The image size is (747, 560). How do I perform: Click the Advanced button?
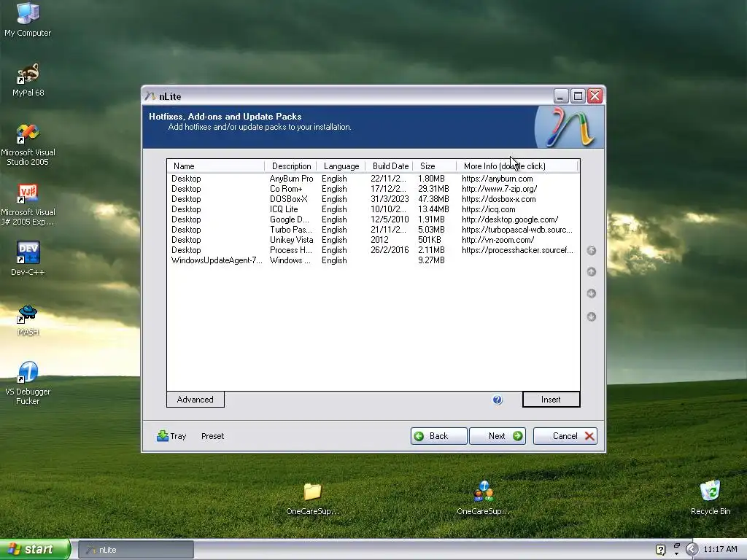pos(196,400)
